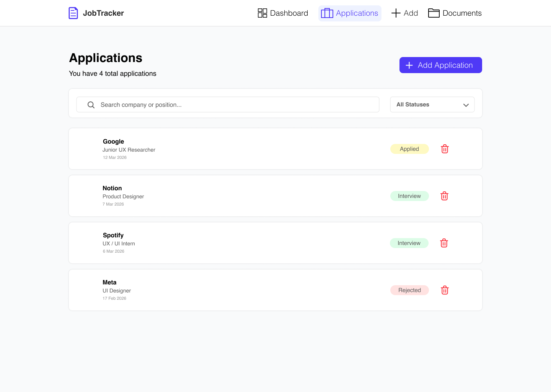Delete the Google application
This screenshot has width=551, height=392.
click(445, 149)
